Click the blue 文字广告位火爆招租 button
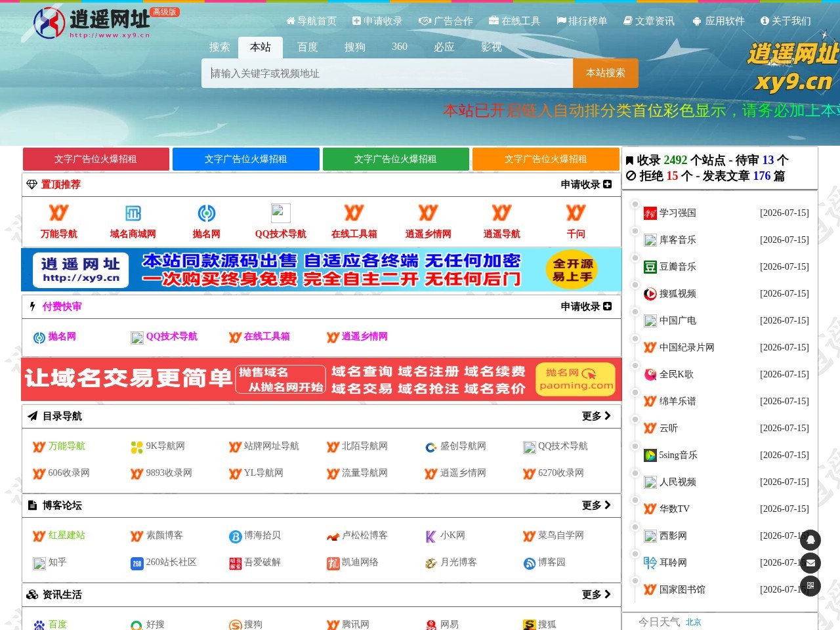 click(x=246, y=159)
